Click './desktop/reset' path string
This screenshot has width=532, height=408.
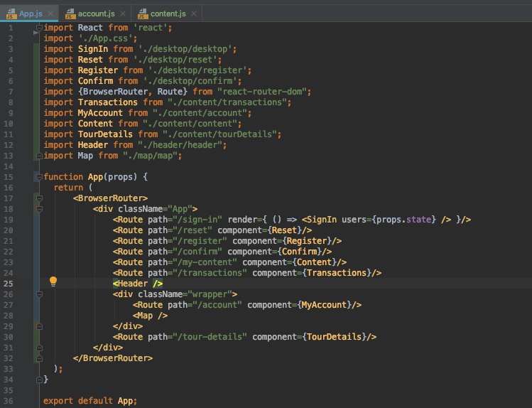coord(175,60)
